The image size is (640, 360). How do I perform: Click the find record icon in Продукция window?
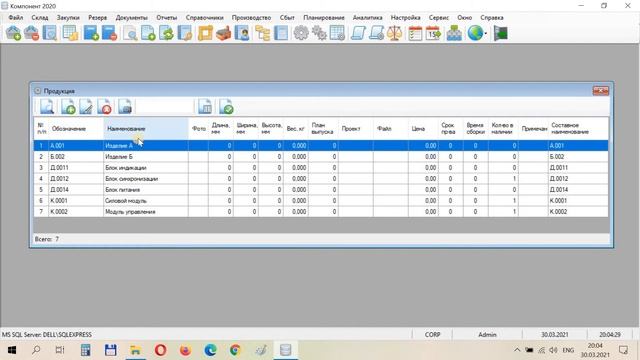(x=47, y=107)
